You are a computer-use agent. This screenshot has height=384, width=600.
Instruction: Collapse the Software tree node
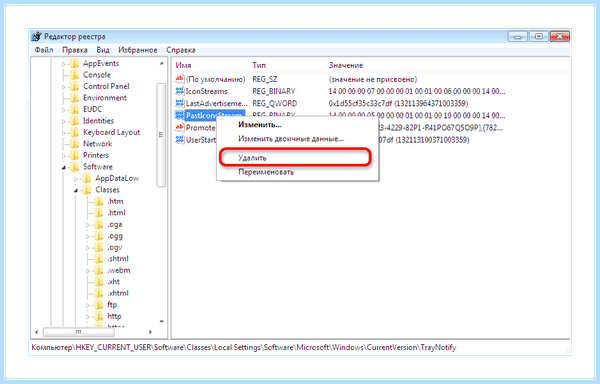(x=64, y=168)
